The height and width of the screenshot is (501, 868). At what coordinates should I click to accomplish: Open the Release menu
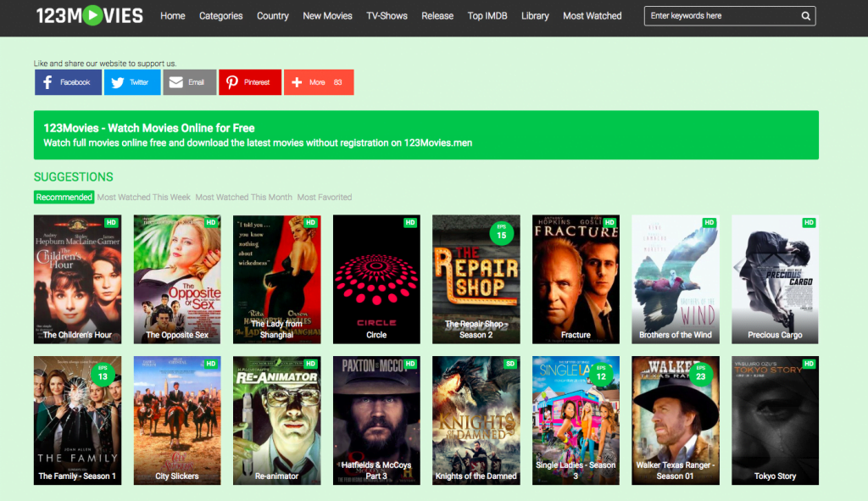tap(437, 16)
